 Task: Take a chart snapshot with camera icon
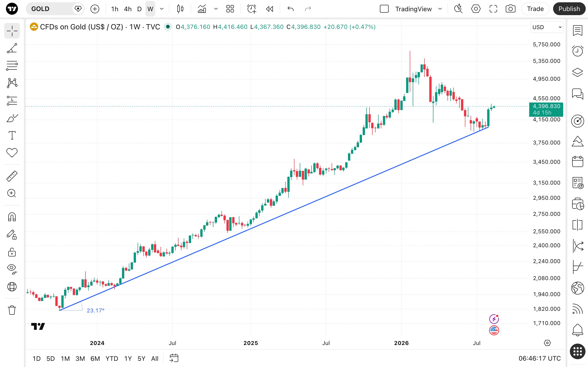(x=511, y=9)
